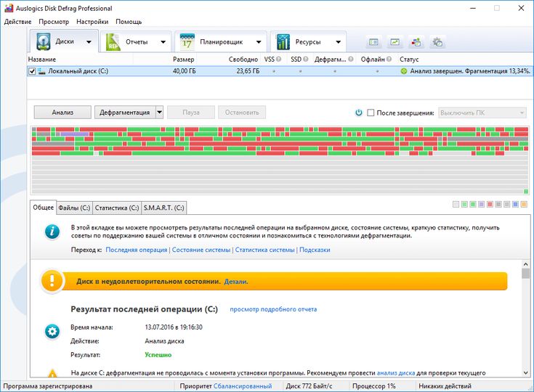Click the 'Процессор 1%' status bar entry
Viewport: 534px width, 392px height.
pos(373,386)
